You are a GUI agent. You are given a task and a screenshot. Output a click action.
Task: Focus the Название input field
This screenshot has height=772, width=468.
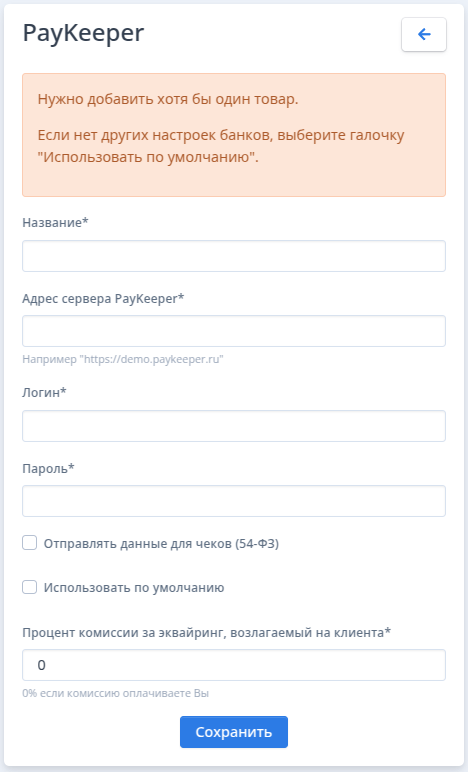click(x=234, y=256)
